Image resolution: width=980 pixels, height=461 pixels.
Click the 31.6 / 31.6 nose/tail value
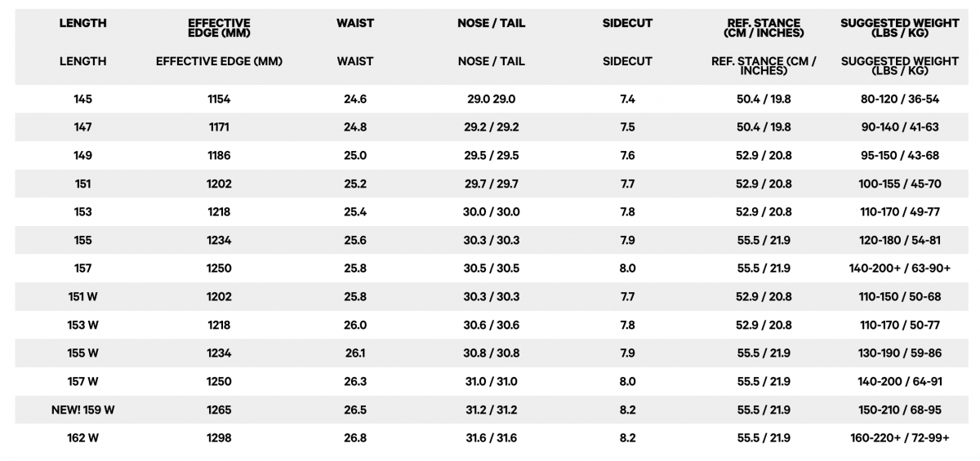491,438
